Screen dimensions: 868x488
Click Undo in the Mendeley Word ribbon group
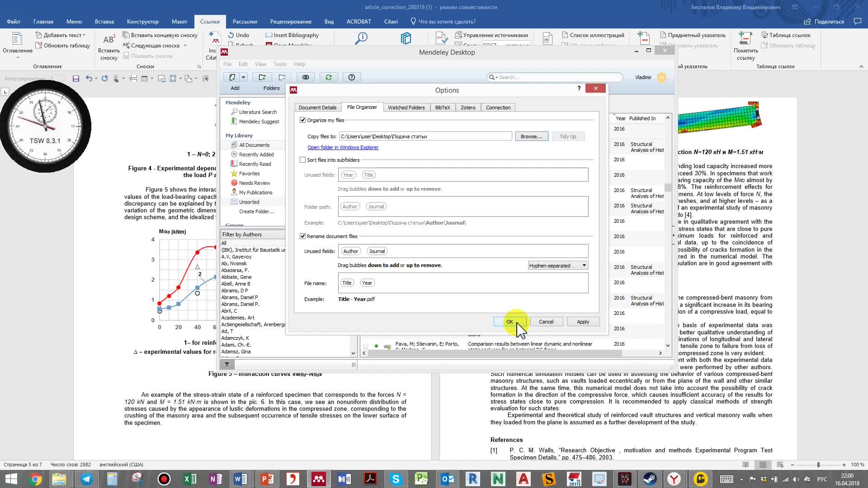[238, 35]
